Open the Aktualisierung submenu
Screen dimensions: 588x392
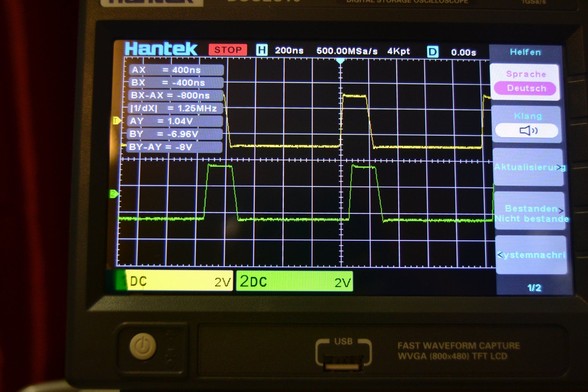point(529,167)
